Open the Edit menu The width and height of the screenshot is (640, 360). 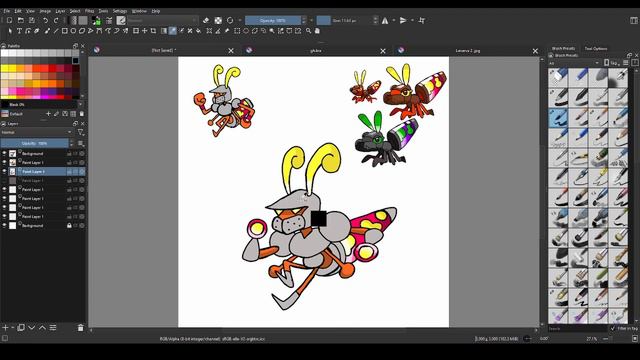click(18, 11)
